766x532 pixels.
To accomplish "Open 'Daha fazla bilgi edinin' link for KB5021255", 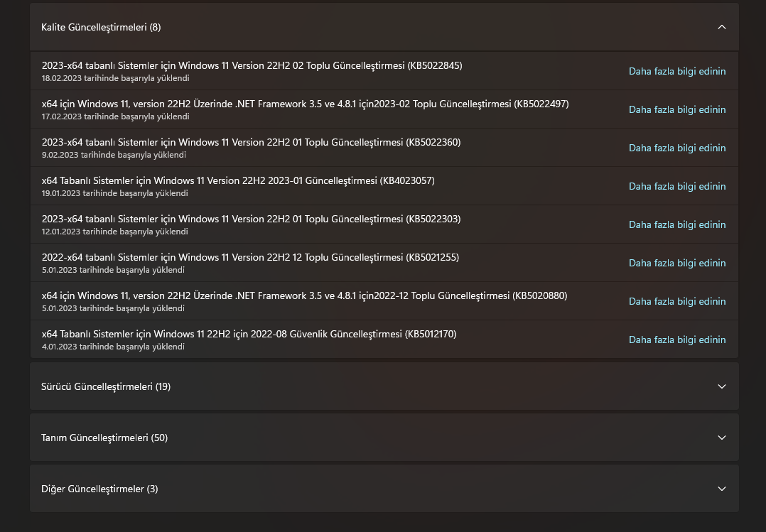I will click(x=677, y=263).
